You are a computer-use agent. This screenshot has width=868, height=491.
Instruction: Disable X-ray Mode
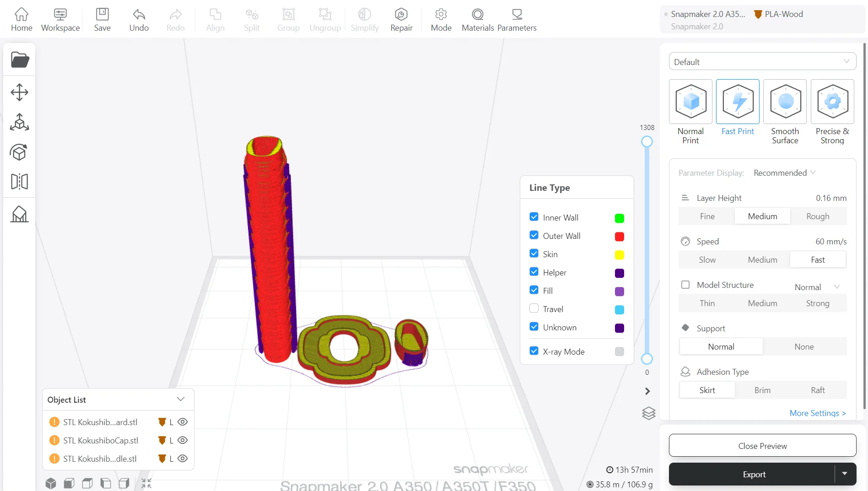point(534,351)
